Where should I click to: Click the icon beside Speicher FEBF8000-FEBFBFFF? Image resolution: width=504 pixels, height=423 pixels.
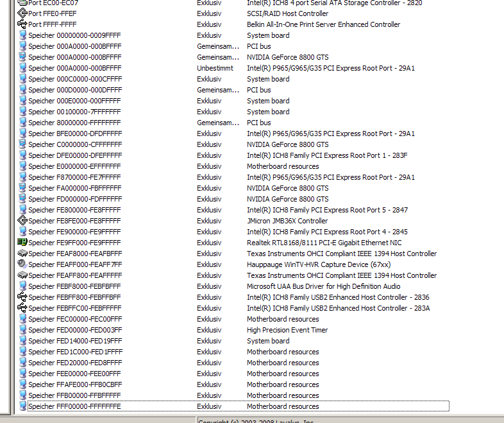23,286
